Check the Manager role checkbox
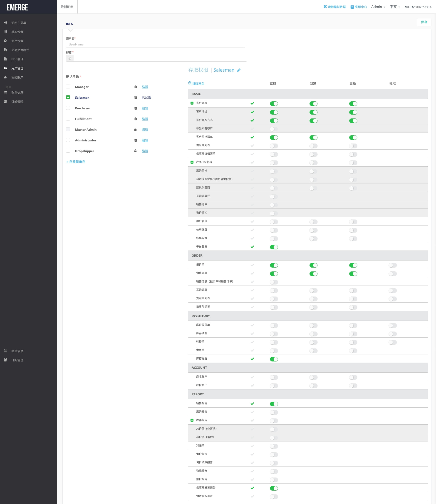This screenshot has height=504, width=436. pos(68,86)
